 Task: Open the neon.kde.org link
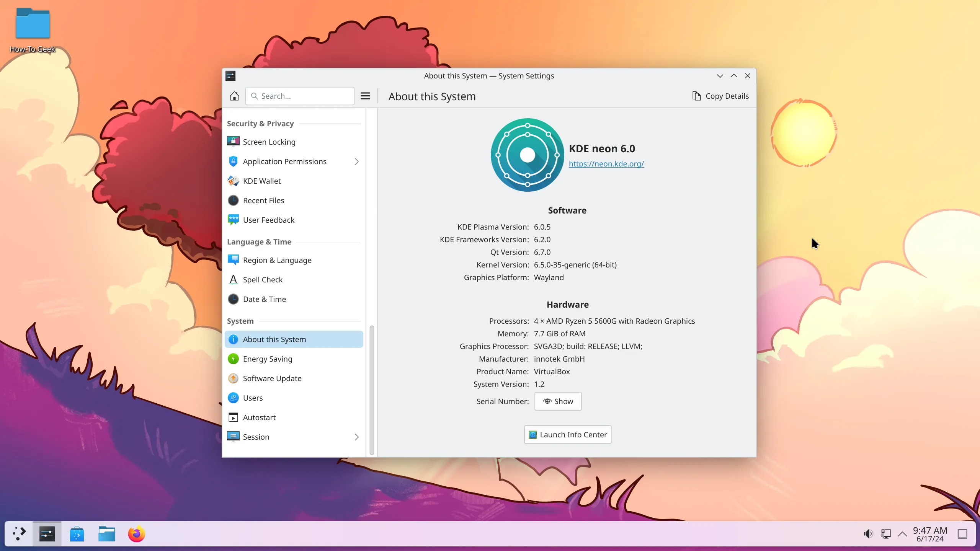(x=606, y=163)
